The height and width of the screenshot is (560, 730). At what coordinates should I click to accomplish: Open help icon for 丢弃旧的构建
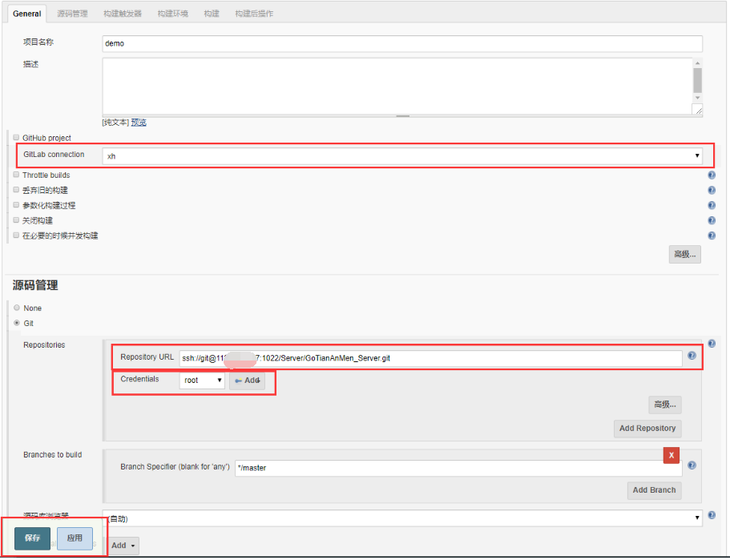tap(712, 191)
